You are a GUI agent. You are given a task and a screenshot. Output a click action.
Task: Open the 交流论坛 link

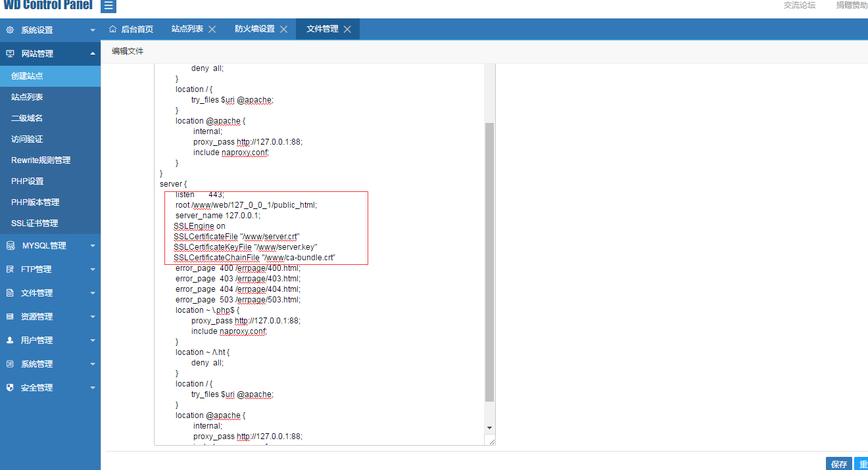click(x=799, y=5)
